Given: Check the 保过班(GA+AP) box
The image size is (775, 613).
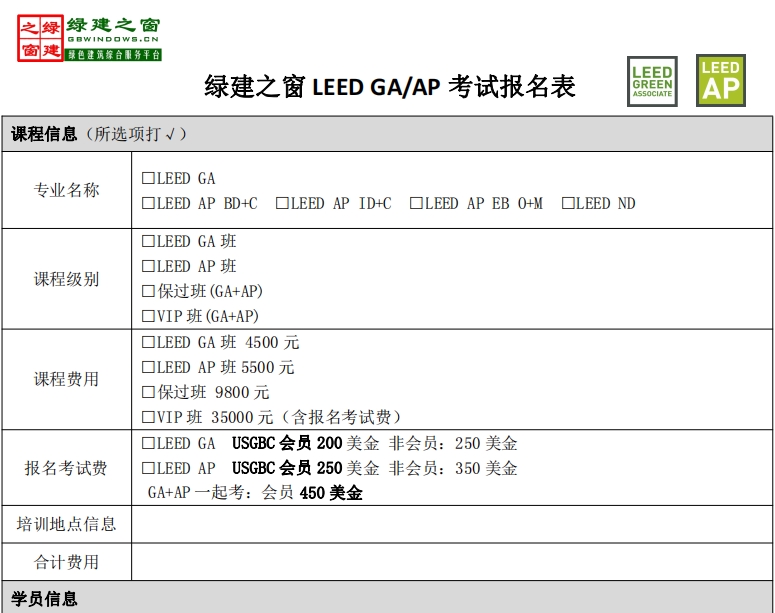Looking at the screenshot, I should click(x=148, y=291).
